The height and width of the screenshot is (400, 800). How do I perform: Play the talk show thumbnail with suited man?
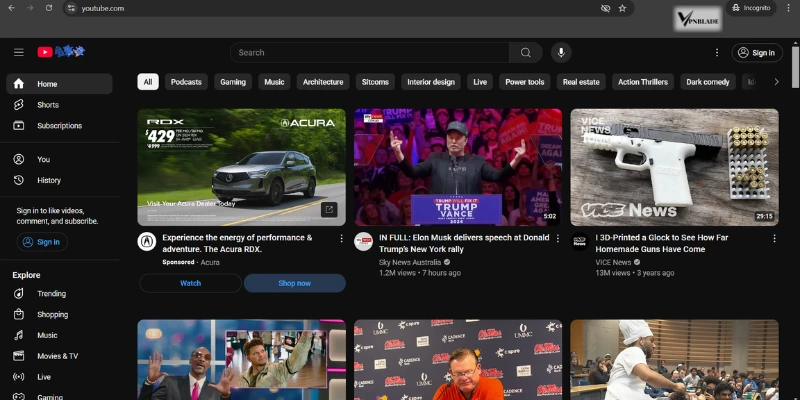coord(241,360)
